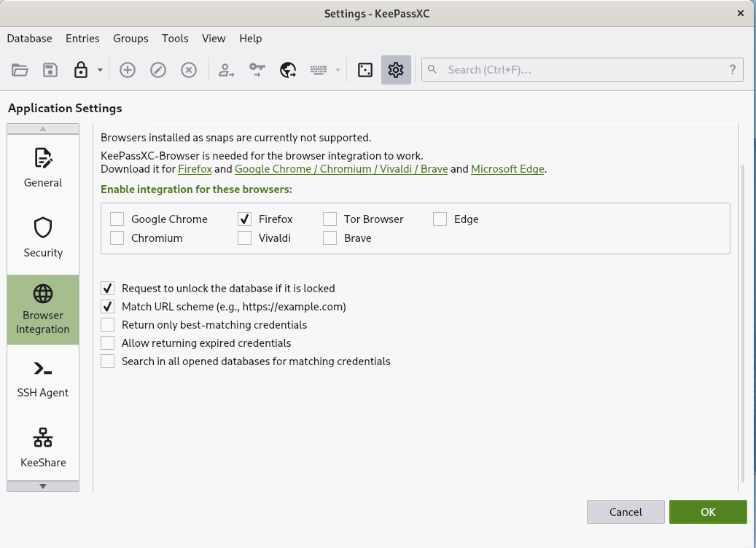Viewport: 756px width, 548px height.
Task: Disable Firefox integration checkbox
Action: 244,219
